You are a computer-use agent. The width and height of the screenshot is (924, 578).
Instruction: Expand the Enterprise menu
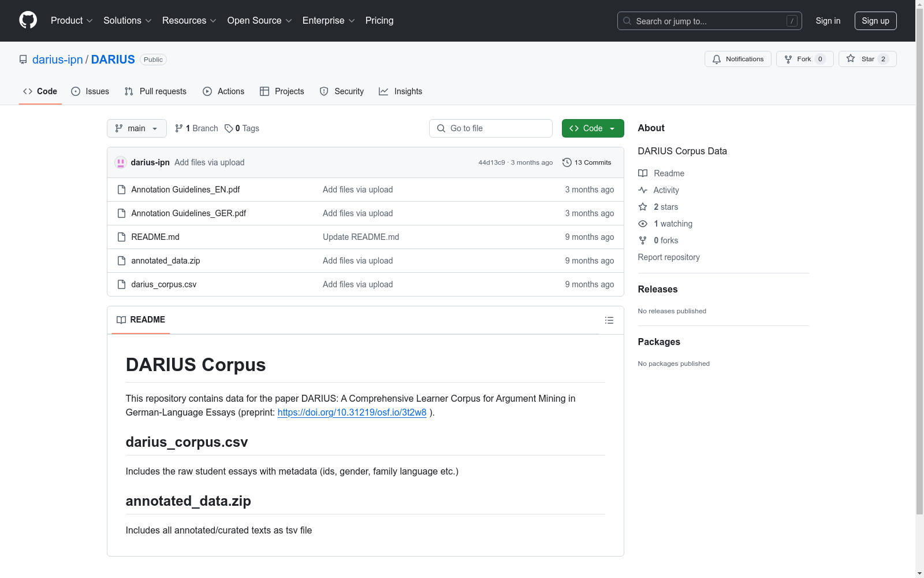coord(329,20)
